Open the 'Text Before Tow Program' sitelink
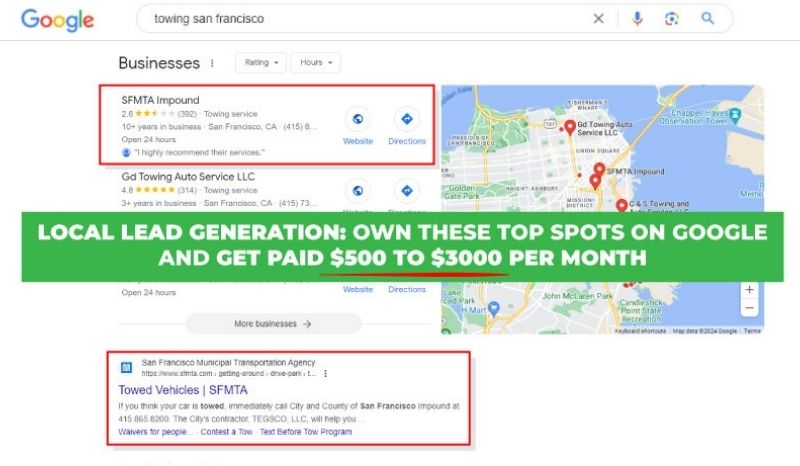The height and width of the screenshot is (466, 800). coord(306,432)
